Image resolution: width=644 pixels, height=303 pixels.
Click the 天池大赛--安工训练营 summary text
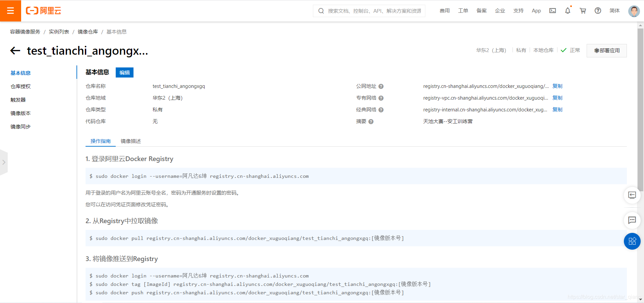[448, 121]
